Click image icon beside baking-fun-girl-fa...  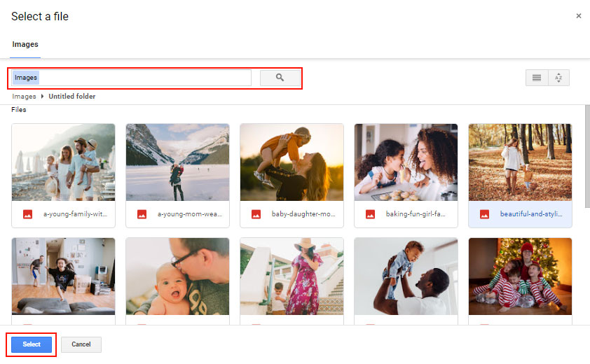click(x=370, y=214)
